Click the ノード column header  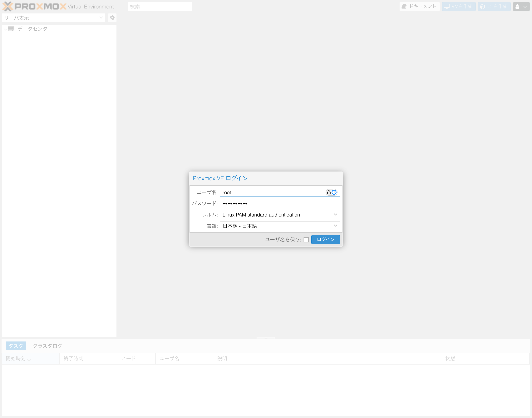[136, 359]
